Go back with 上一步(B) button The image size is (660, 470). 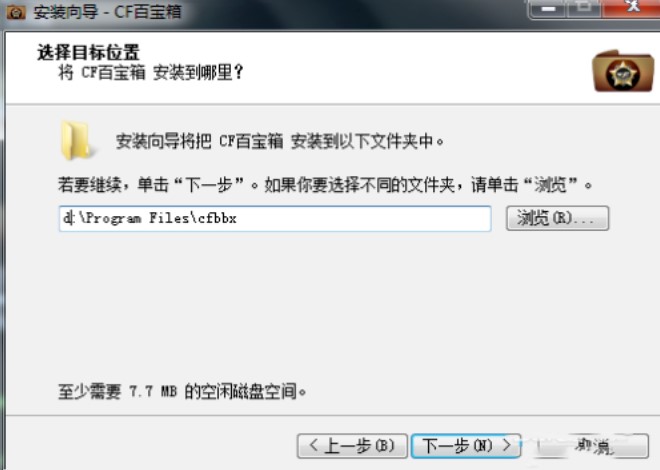pos(352,446)
